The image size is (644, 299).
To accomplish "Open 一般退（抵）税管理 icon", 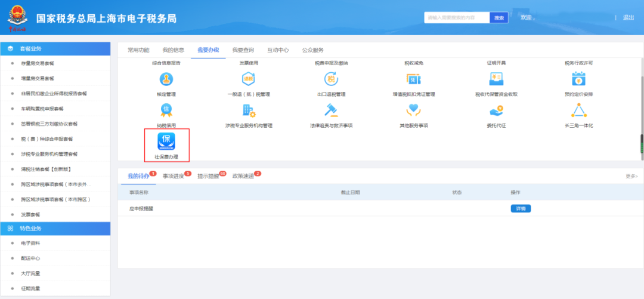I will (249, 79).
